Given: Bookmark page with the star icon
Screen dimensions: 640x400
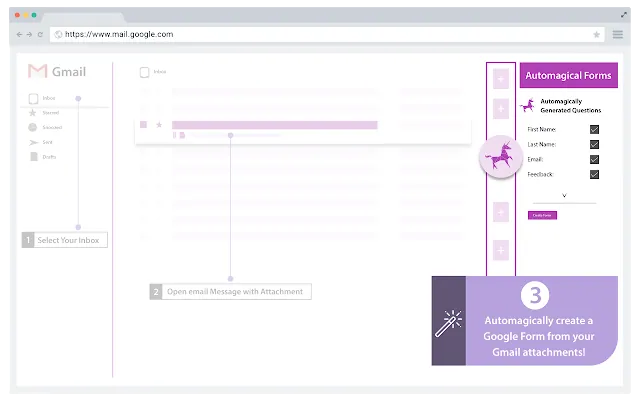Looking at the screenshot, I should pyautogui.click(x=596, y=35).
